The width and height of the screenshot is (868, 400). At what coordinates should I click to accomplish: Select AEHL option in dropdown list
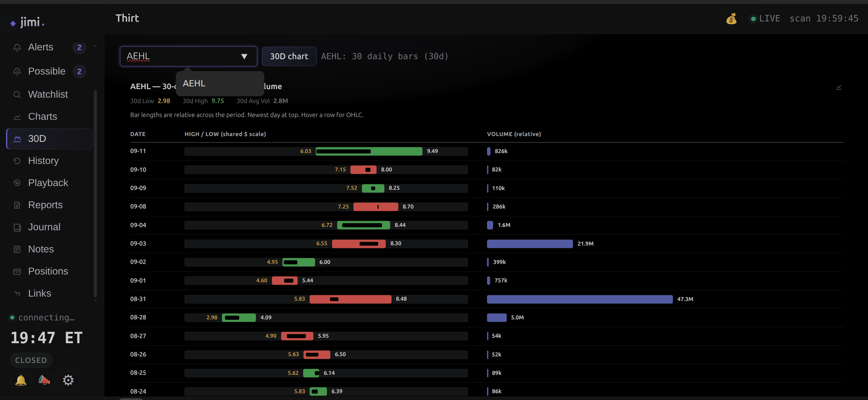(x=220, y=83)
